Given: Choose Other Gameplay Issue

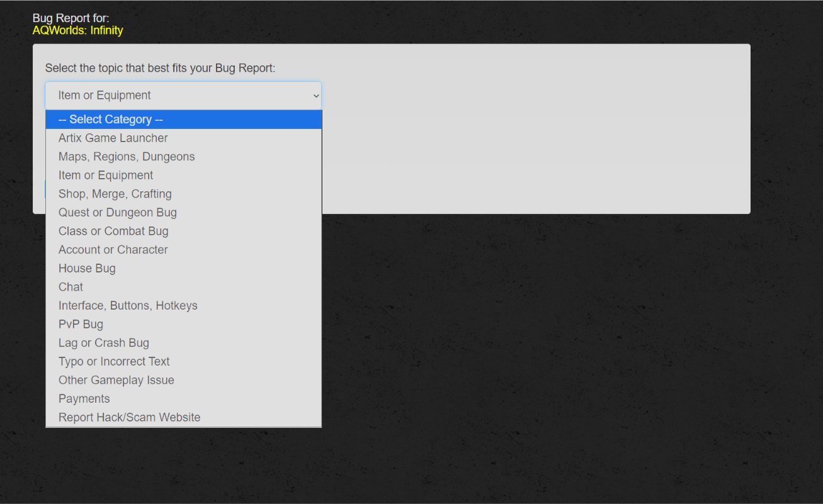Looking at the screenshot, I should 183,380.
